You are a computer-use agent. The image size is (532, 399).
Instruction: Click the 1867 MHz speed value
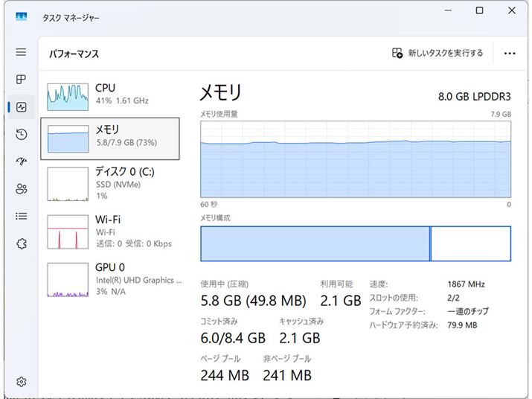click(x=467, y=284)
